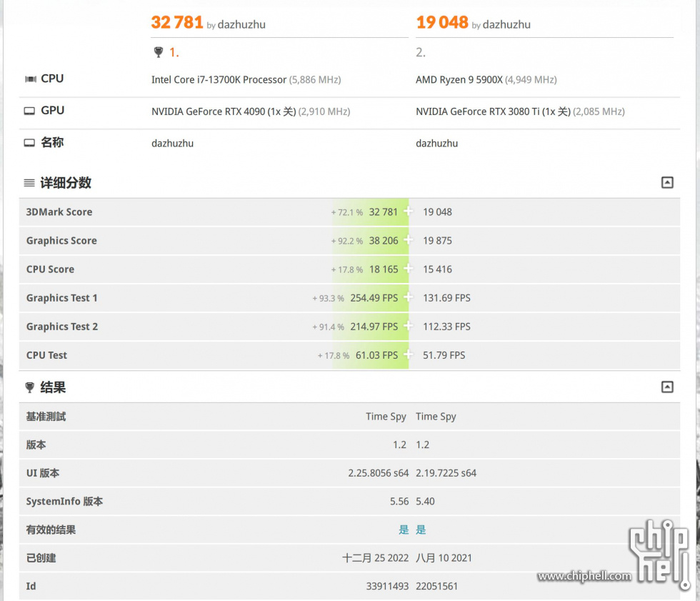The image size is (700, 601).
Task: Click the plus icon in the Graphics Test 2 row
Action: pyautogui.click(x=408, y=326)
